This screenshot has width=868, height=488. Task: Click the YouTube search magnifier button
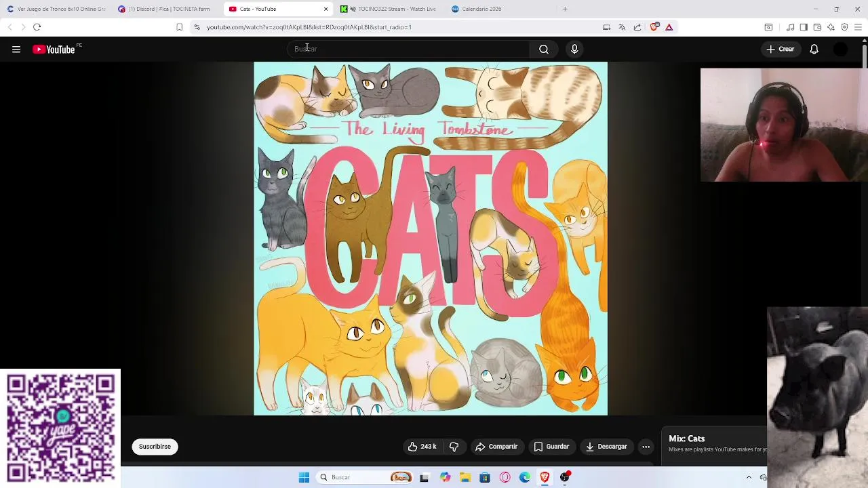point(544,49)
